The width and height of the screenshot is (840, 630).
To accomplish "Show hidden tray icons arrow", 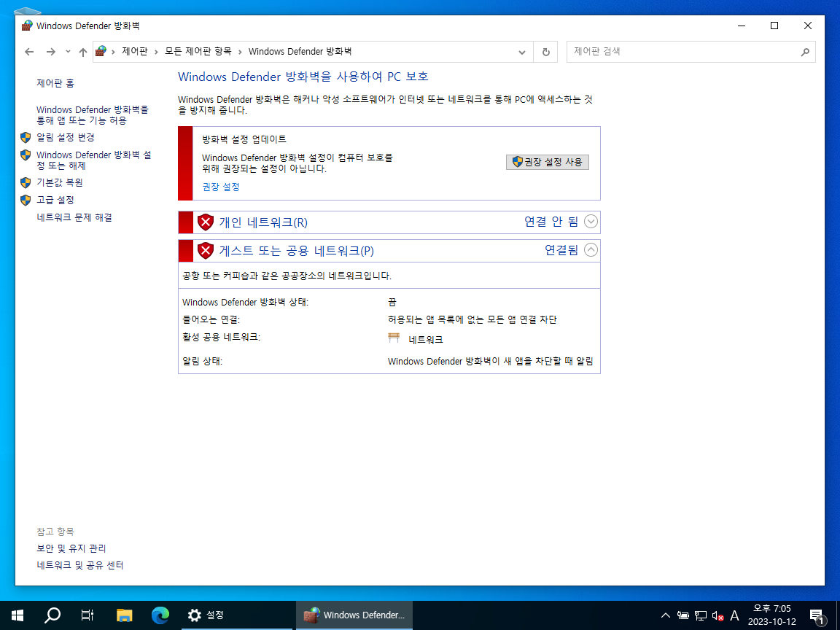I will click(665, 615).
